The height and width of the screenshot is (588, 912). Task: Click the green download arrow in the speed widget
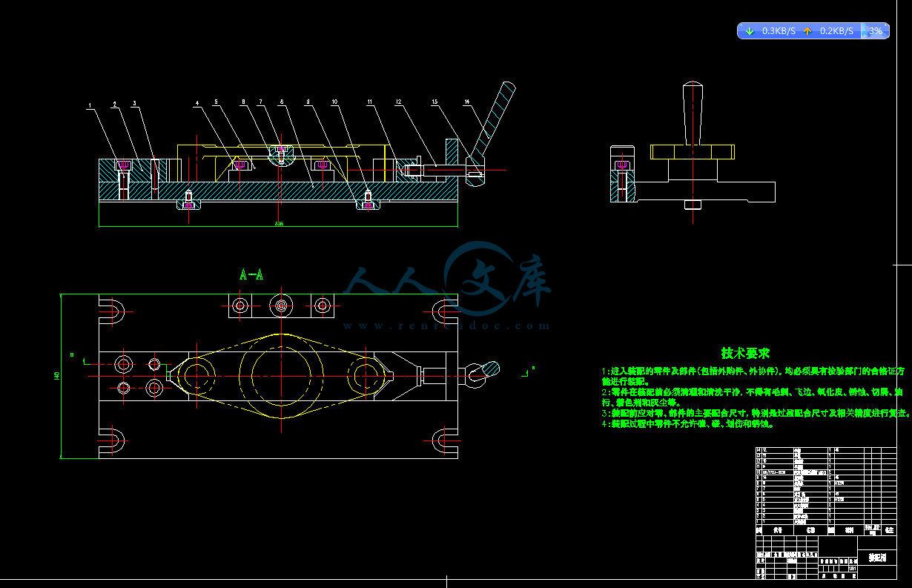pos(750,31)
